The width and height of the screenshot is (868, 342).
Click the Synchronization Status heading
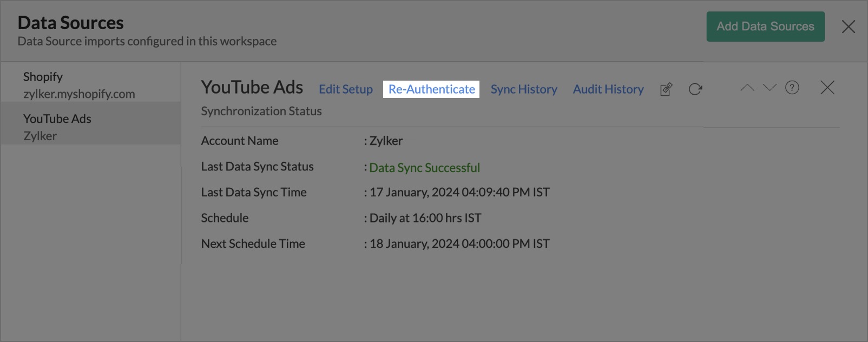coord(261,111)
